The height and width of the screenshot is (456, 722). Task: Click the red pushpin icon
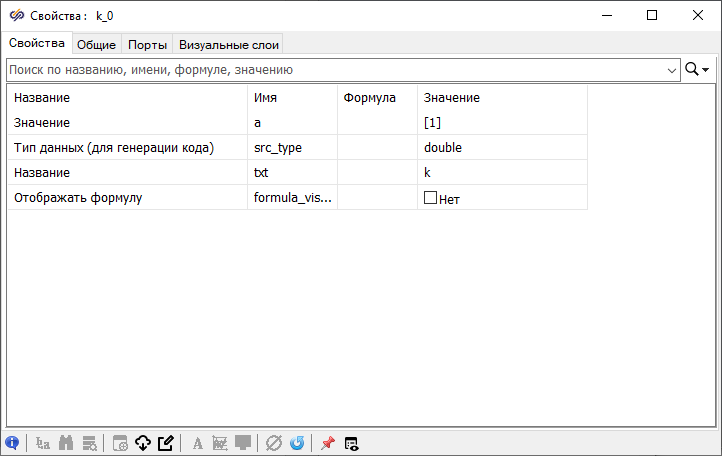(x=327, y=443)
